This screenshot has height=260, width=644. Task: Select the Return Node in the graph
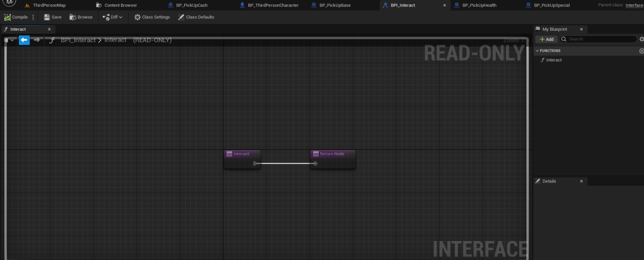coord(332,154)
